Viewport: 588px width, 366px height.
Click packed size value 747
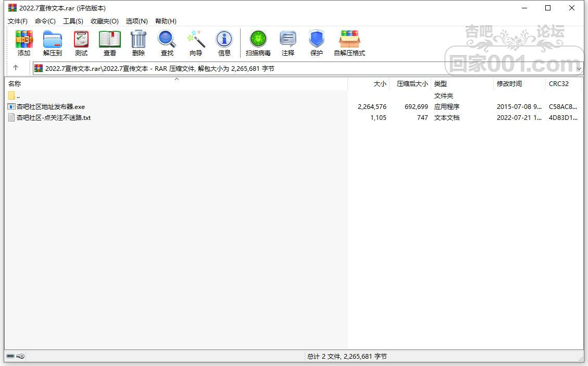pos(422,117)
